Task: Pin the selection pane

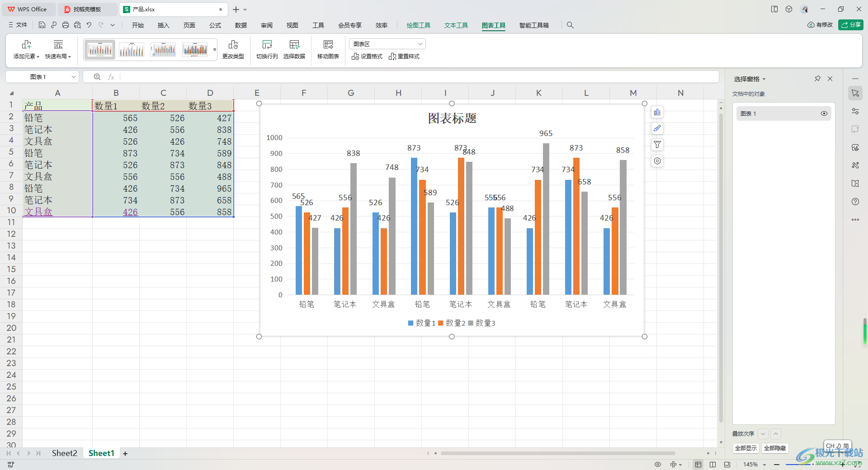Action: click(817, 79)
